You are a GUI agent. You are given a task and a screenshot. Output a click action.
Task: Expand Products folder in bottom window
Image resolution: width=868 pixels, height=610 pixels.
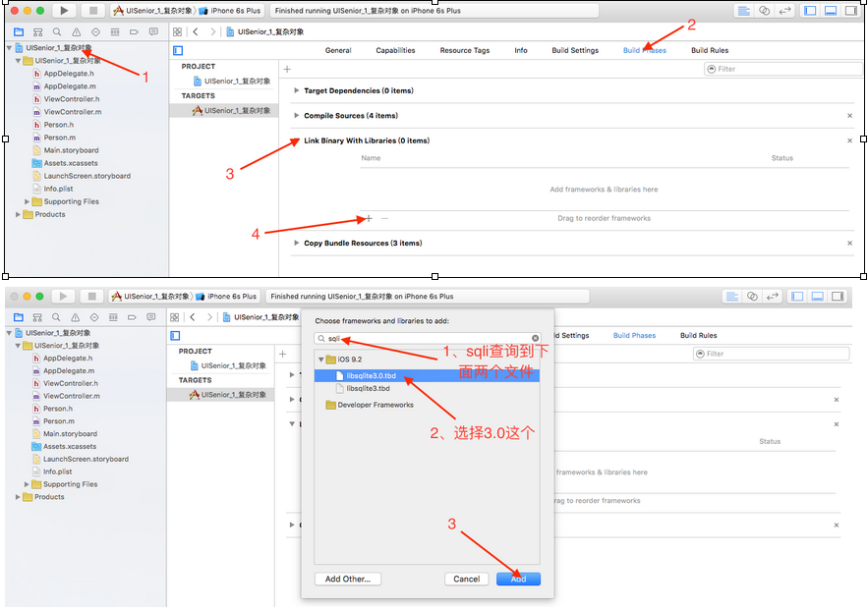coord(17,497)
